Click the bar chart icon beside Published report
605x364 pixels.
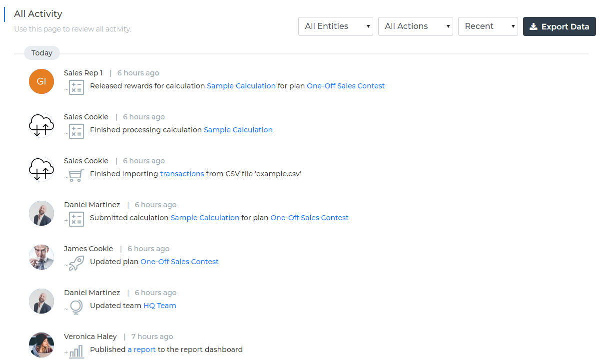[x=76, y=351]
